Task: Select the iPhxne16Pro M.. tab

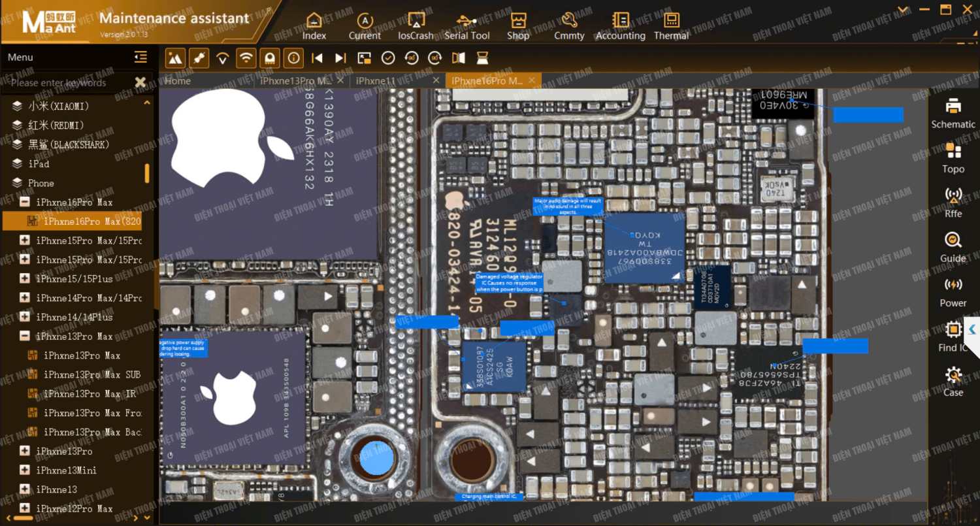Action: click(487, 81)
